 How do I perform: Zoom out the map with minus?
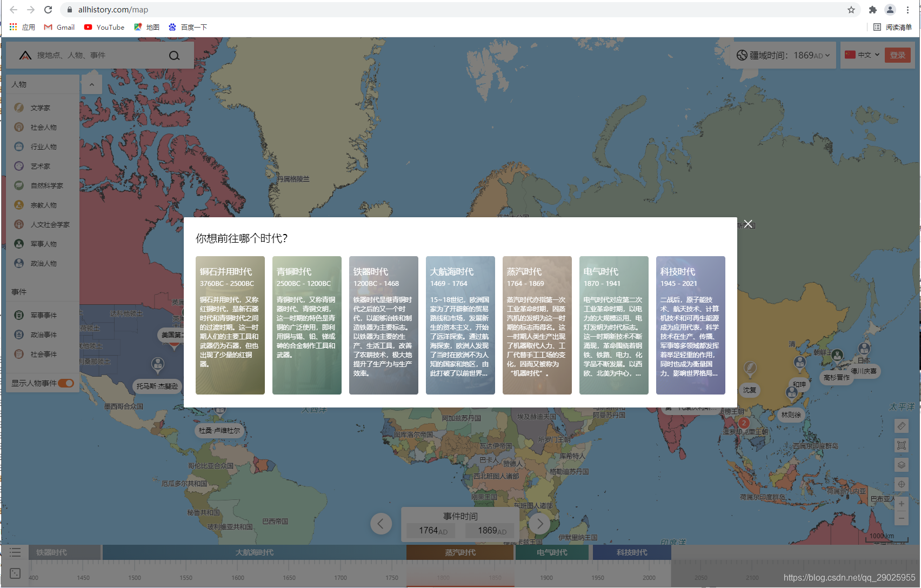901,518
